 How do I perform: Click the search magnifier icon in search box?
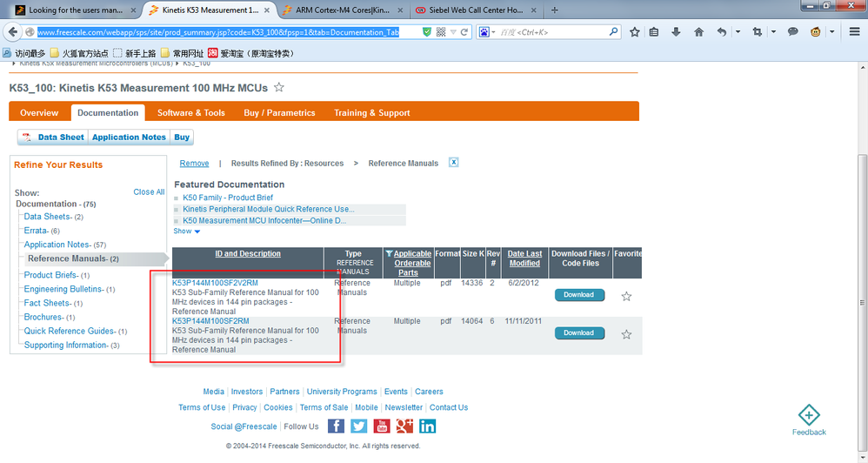[x=613, y=32]
